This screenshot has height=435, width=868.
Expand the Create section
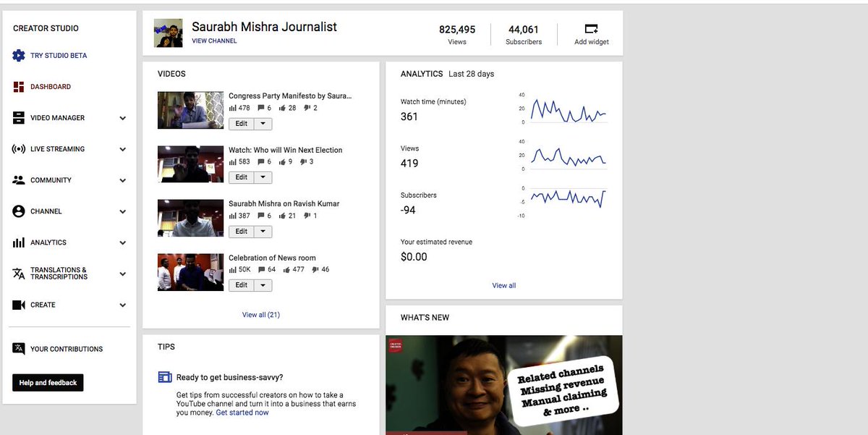(122, 305)
